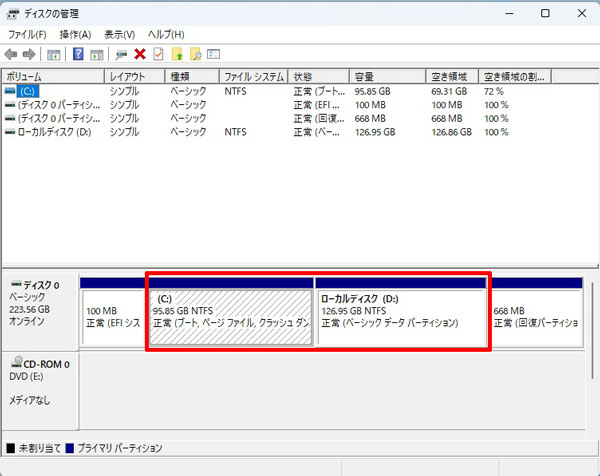Viewport: 600px width, 476px height.
Task: Open the ファイル(F) menu
Action: click(27, 34)
